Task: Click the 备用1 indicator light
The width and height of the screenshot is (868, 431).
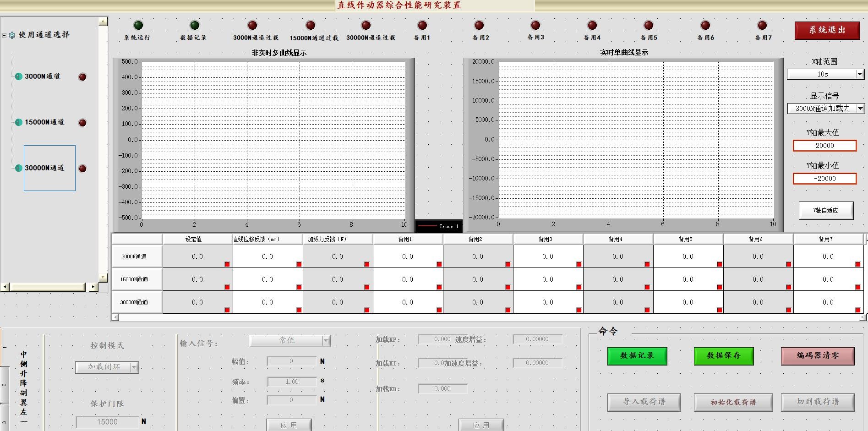Action: (x=422, y=25)
